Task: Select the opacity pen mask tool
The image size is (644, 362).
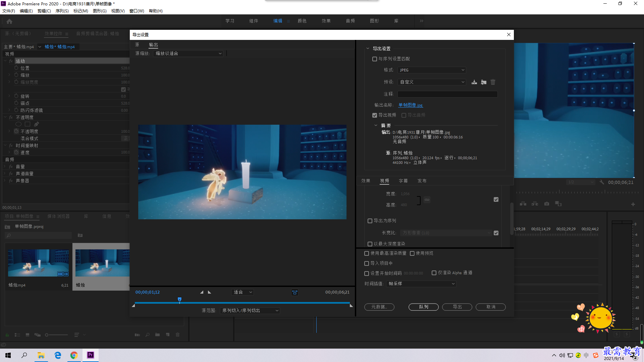Action: [x=36, y=124]
